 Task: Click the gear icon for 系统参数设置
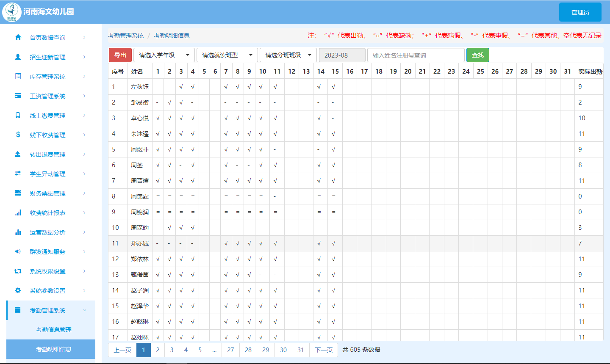pos(18,290)
